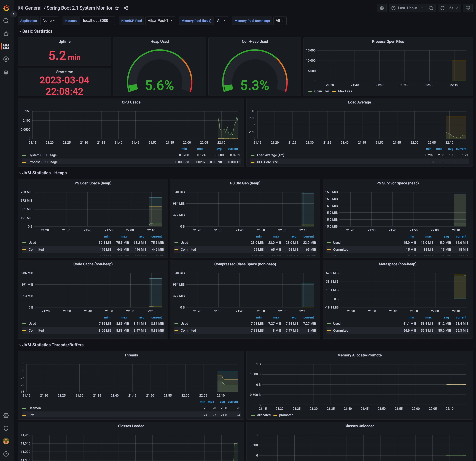Open the 5s refresh interval menu
Viewport: 476px width, 461px height.
click(x=453, y=8)
